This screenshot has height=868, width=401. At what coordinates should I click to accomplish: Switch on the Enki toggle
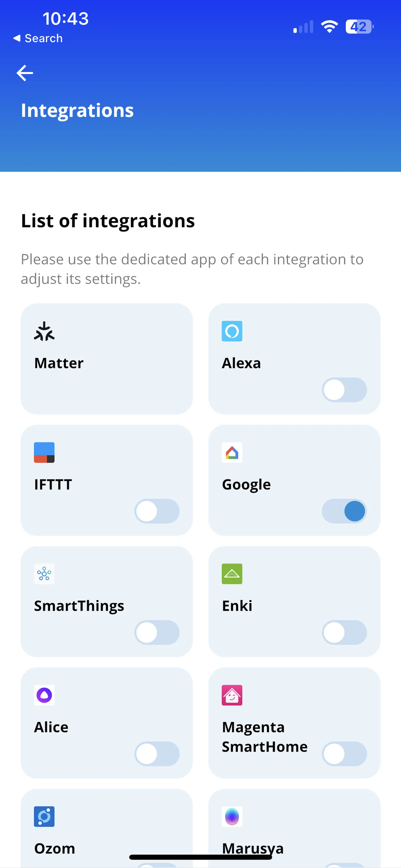(344, 632)
